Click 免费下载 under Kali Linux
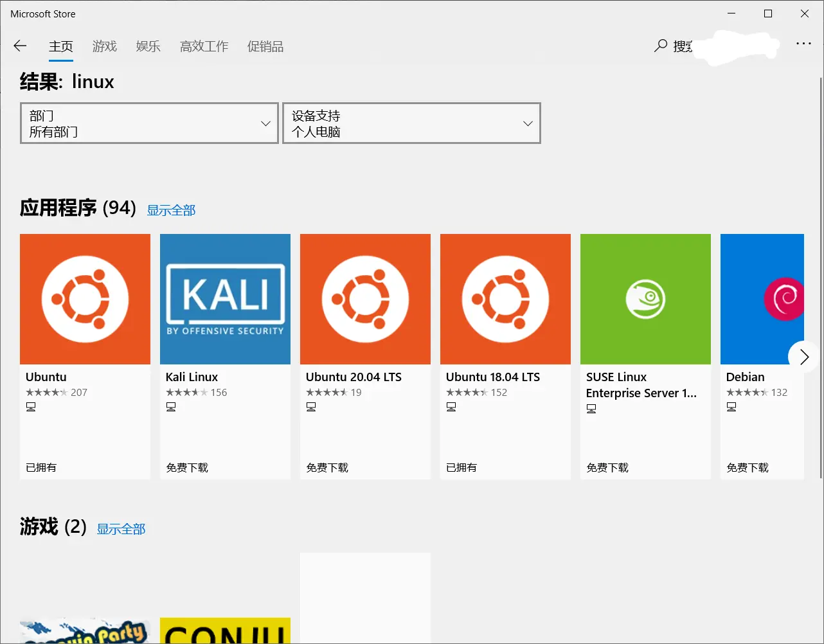This screenshot has width=824, height=644. click(187, 467)
